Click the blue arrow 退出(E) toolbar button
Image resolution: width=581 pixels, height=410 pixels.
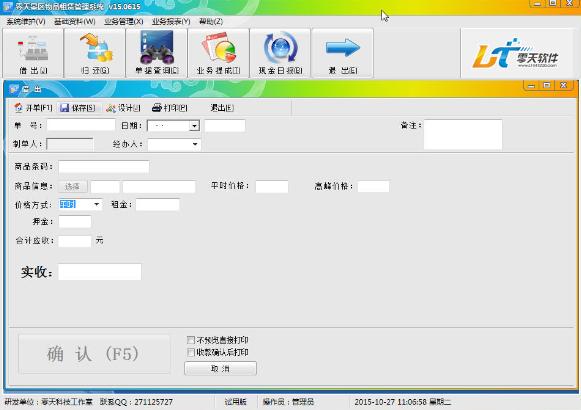click(x=342, y=53)
